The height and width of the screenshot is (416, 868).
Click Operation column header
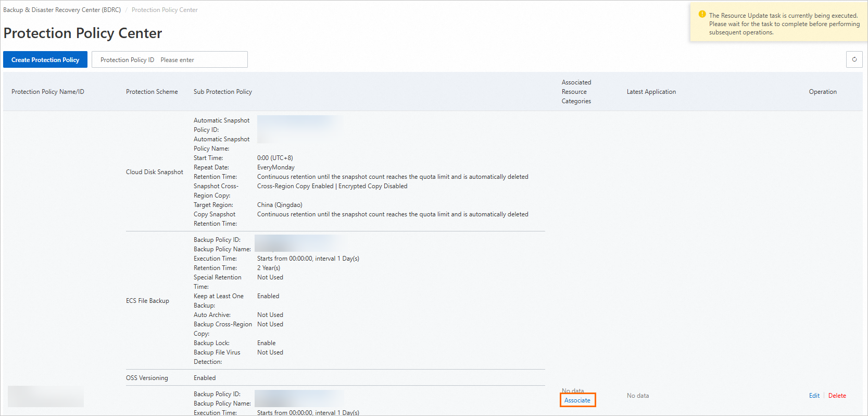pos(823,92)
